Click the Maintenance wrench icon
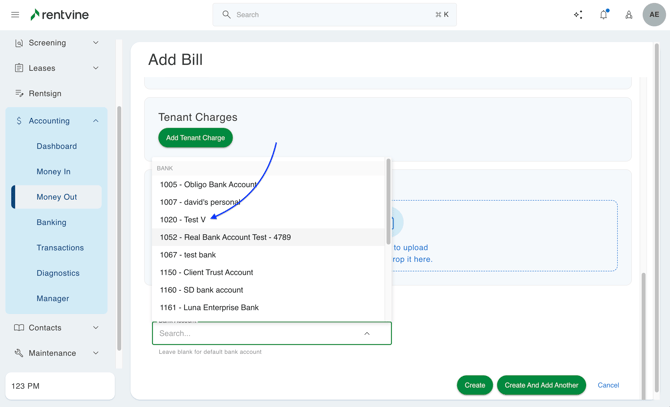The image size is (670, 407). tap(19, 353)
